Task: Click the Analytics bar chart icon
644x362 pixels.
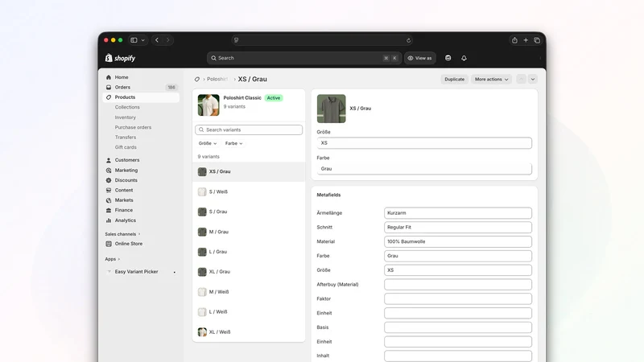Action: coord(109,220)
